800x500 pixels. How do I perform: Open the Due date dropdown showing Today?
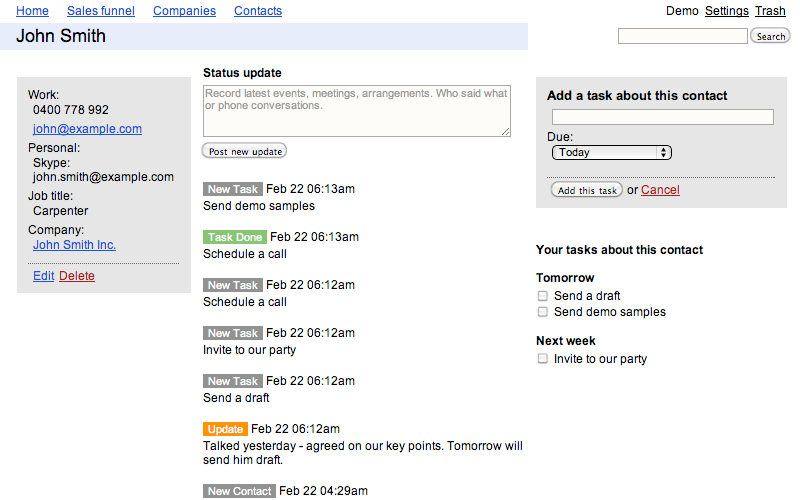[x=612, y=153]
